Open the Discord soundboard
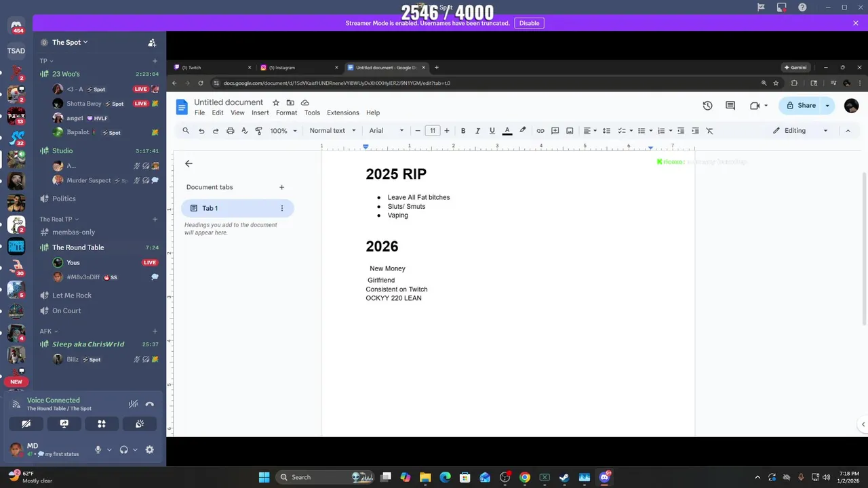This screenshot has width=868, height=488. (140, 424)
